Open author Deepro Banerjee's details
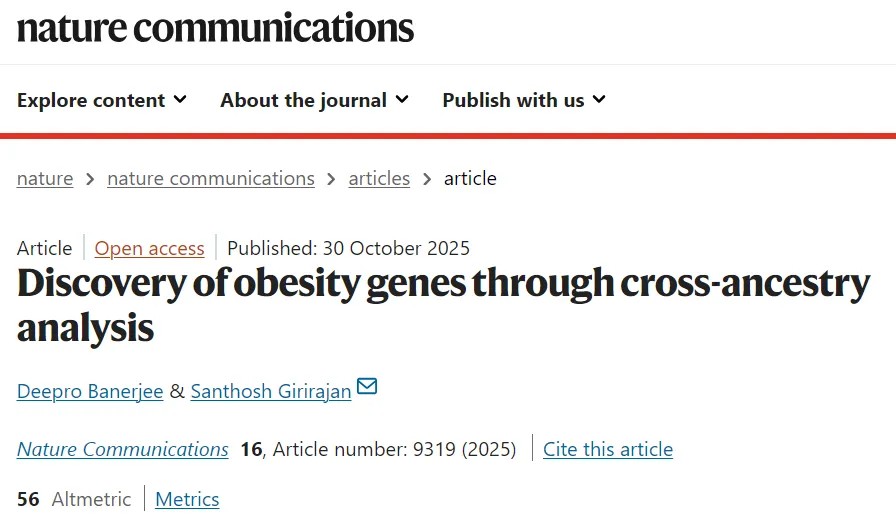 pyautogui.click(x=90, y=391)
